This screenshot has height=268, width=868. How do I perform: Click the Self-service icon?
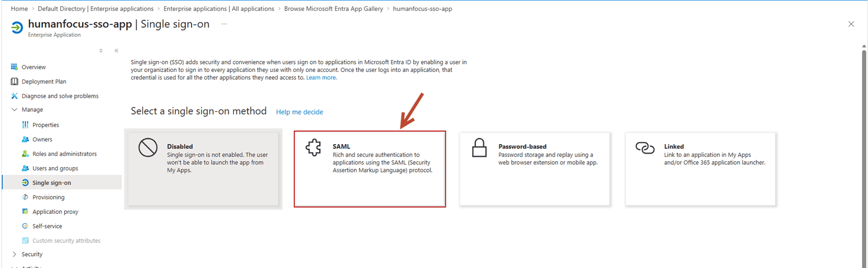[x=25, y=226]
